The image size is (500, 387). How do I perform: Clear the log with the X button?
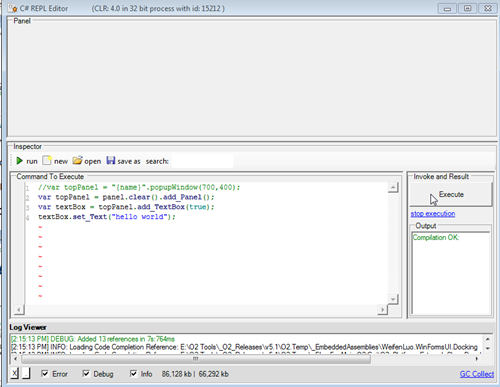(14, 373)
